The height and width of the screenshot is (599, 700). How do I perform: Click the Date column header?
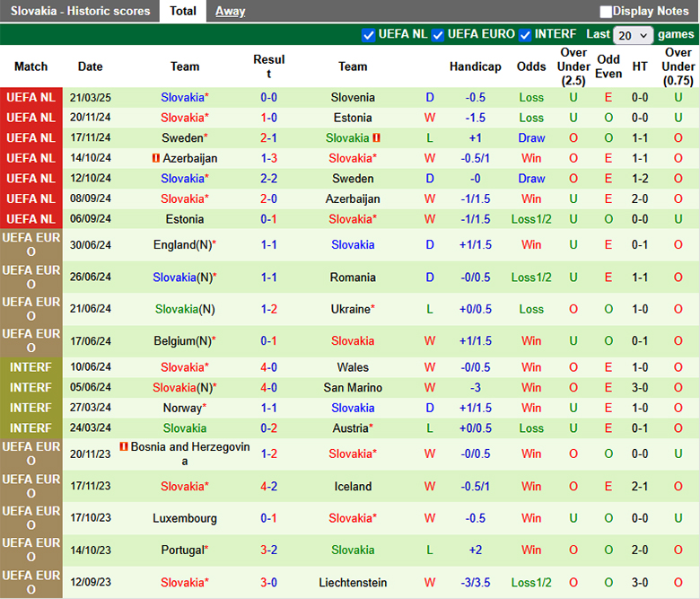(x=90, y=66)
